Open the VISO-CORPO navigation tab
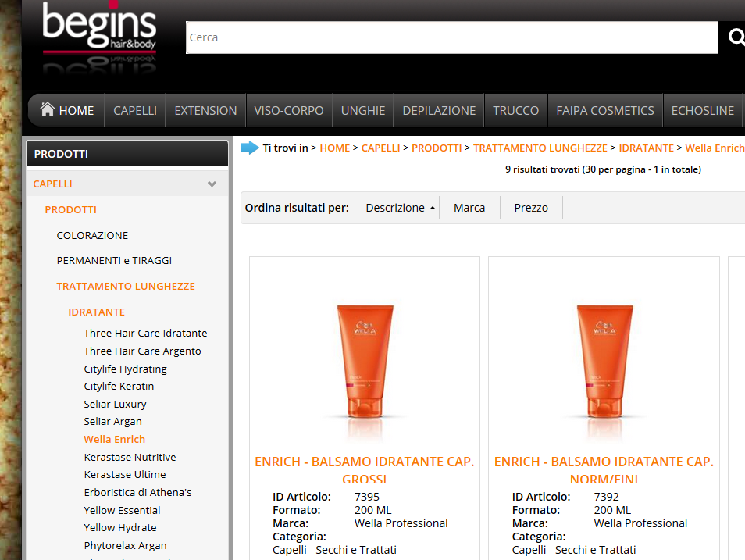Image resolution: width=745 pixels, height=560 pixels. point(289,110)
